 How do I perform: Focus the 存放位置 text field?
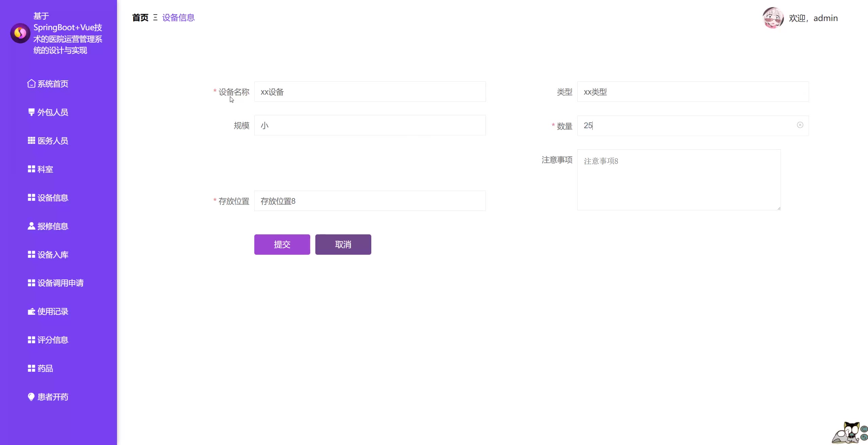pyautogui.click(x=370, y=201)
